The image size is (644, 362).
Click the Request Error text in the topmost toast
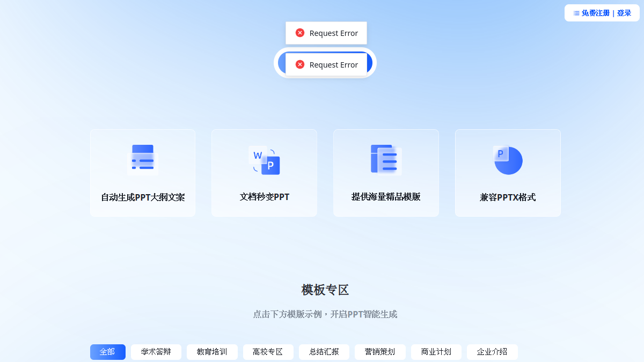(334, 33)
